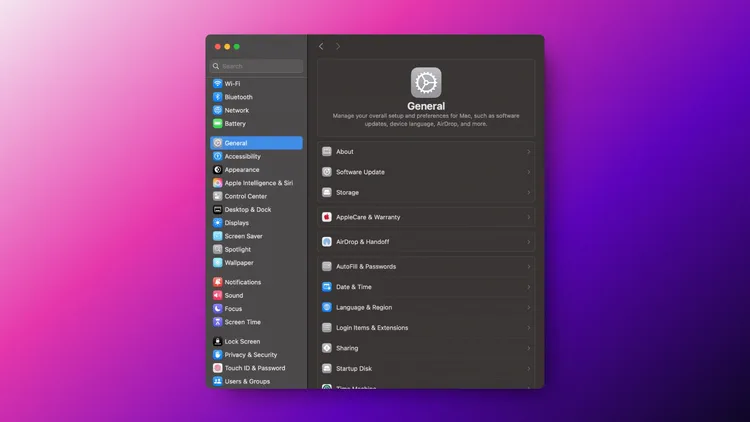Open the Lock Screen icon
The height and width of the screenshot is (422, 750).
(218, 342)
